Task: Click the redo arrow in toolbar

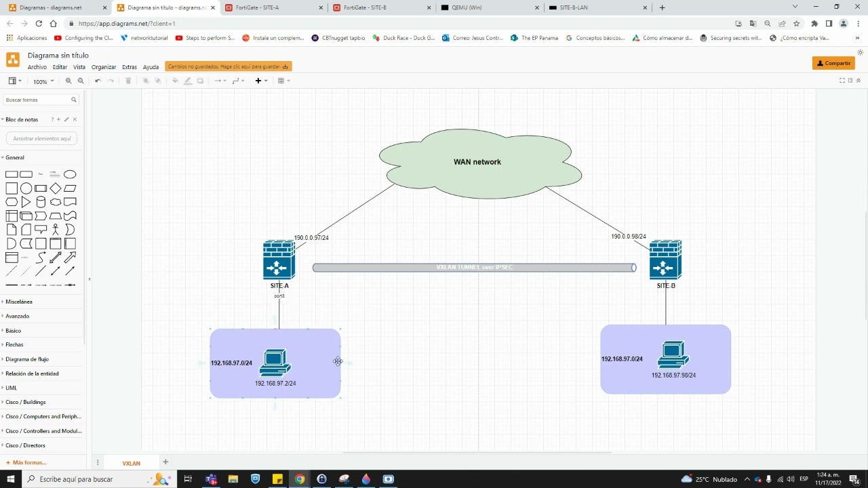Action: [x=111, y=81]
